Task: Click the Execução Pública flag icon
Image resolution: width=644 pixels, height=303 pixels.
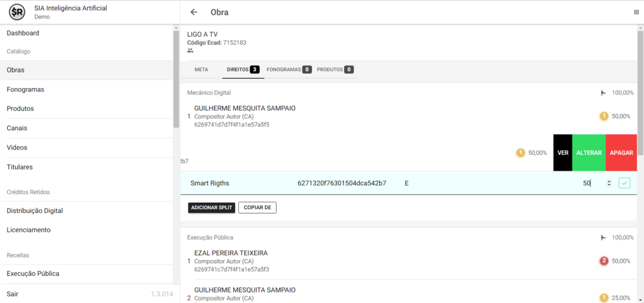Action: (x=603, y=237)
